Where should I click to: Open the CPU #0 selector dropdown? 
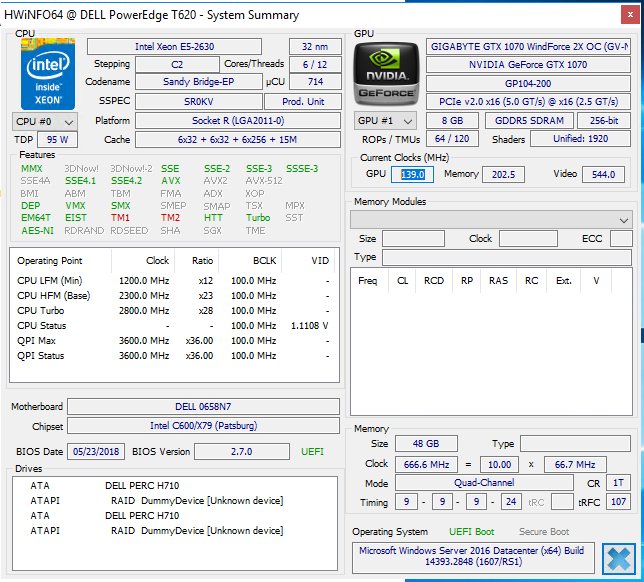click(44, 121)
